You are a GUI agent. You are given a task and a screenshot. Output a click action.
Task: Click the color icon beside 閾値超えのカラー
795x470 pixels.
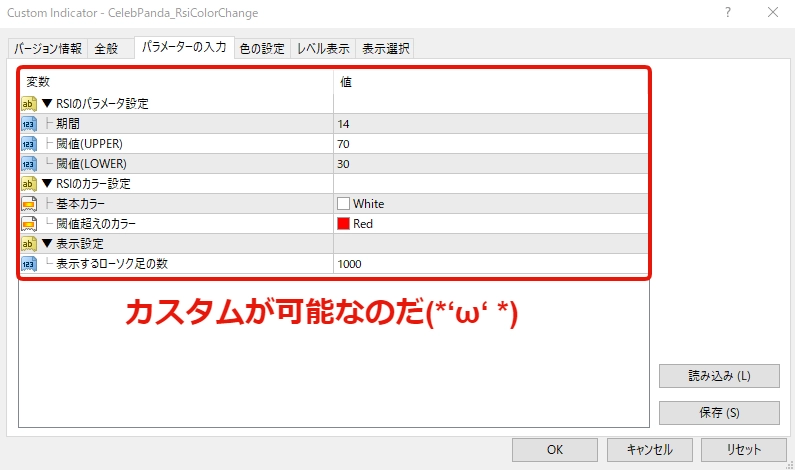(29, 224)
